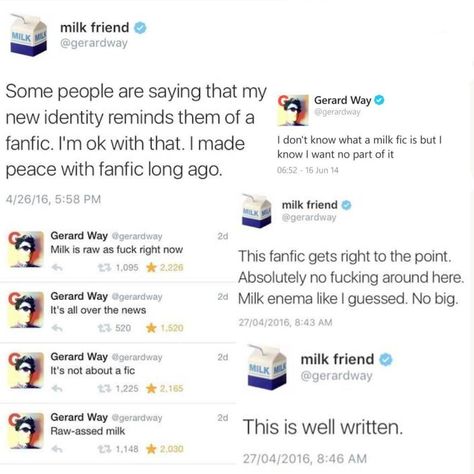Favorite the 'It's not about a fic' tweet
Viewport: 474px width, 474px height.
click(x=151, y=388)
